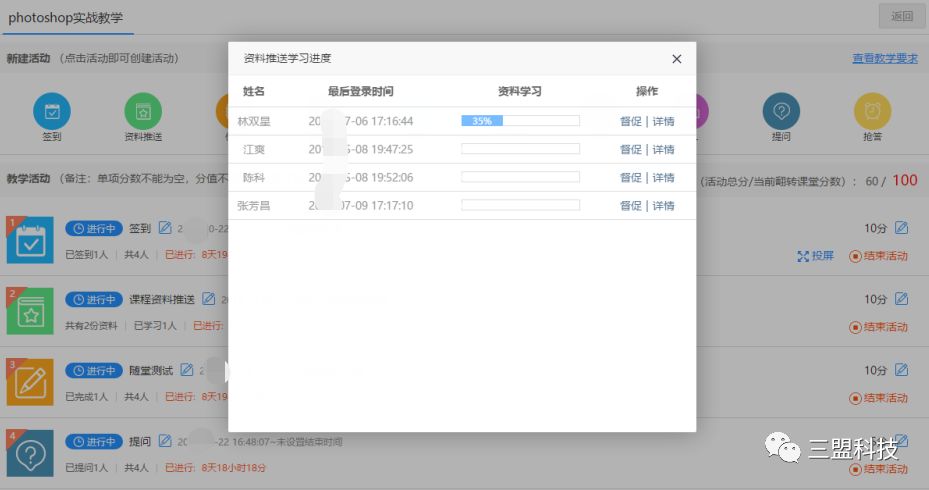929x490 pixels.
Task: Click 督促 for 张芳昌
Action: pyautogui.click(x=630, y=206)
